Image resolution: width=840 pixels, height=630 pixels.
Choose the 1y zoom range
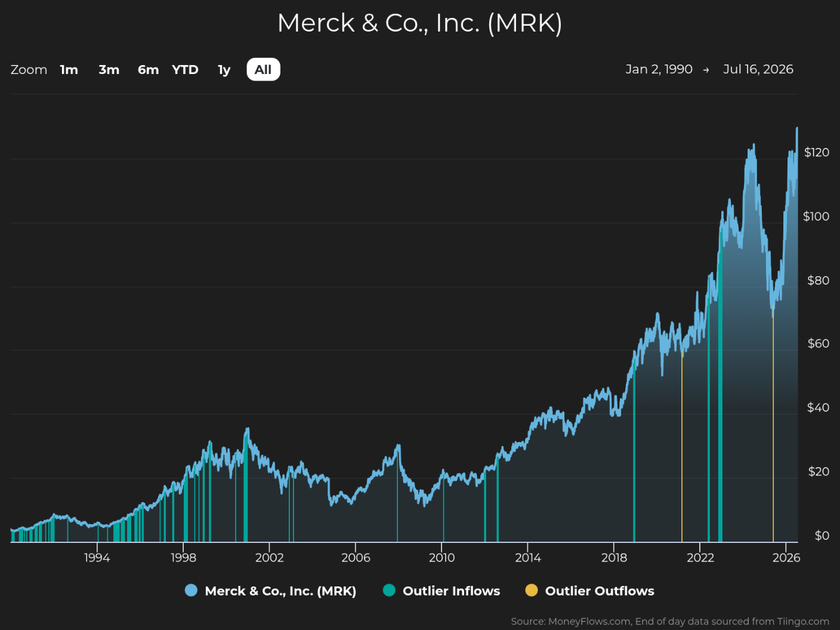[x=224, y=70]
